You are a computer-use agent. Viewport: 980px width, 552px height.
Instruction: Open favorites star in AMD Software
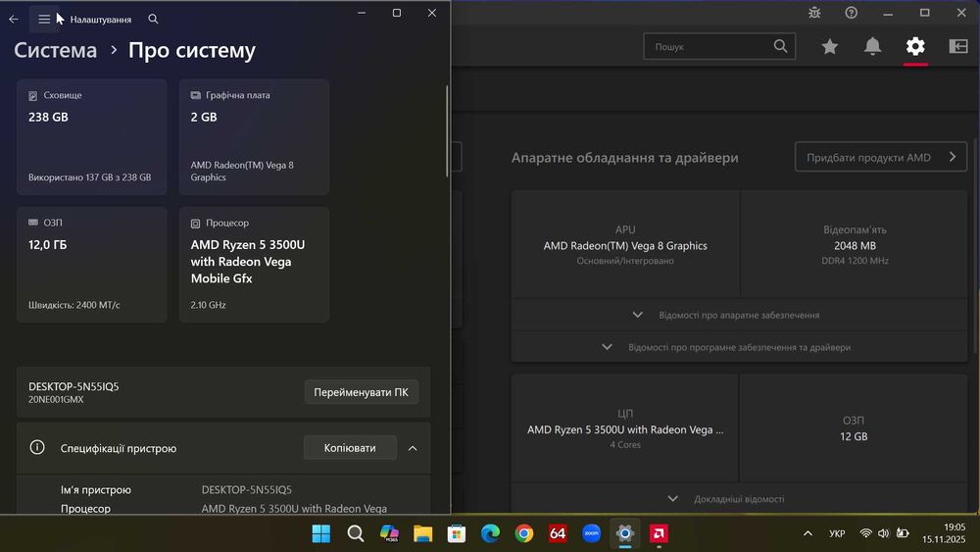point(829,46)
